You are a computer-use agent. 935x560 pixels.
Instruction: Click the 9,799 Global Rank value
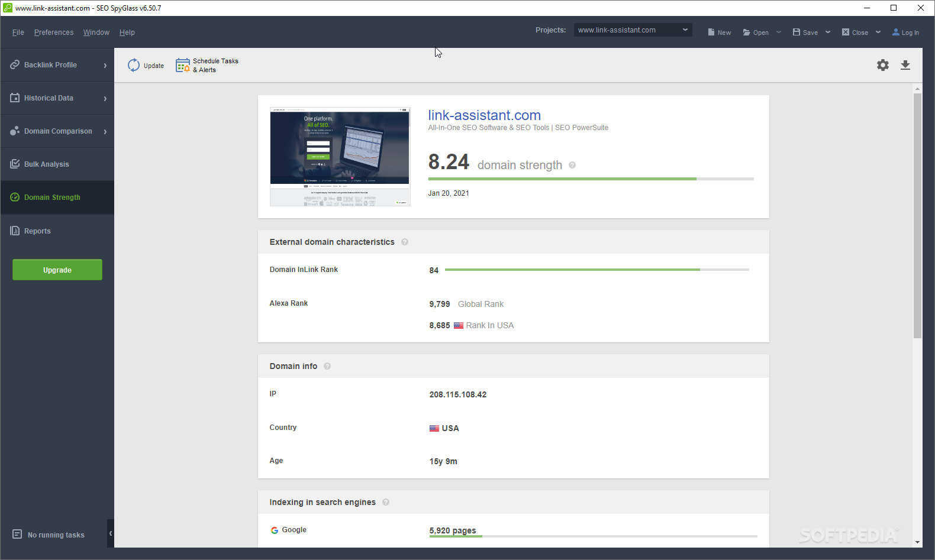(440, 304)
